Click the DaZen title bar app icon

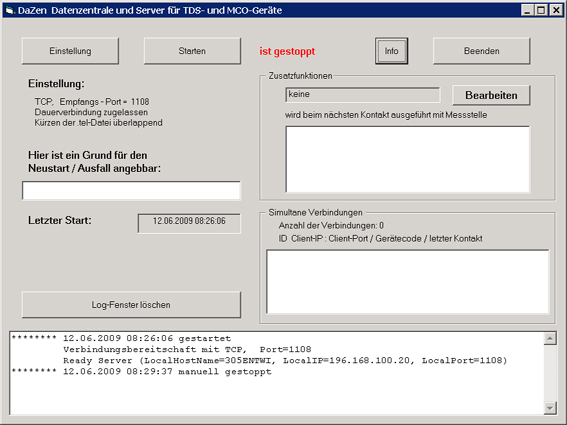[10, 10]
